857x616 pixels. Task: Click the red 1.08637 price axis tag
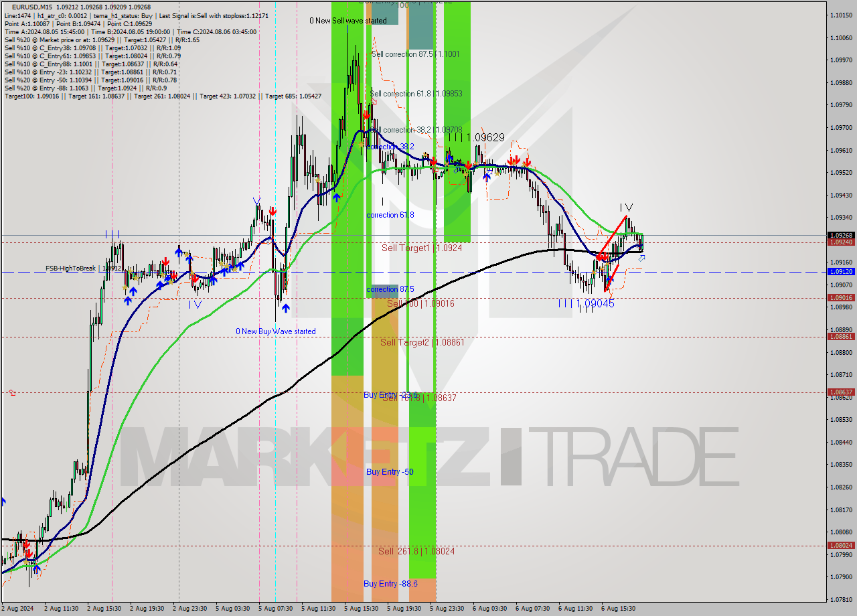[x=841, y=392]
